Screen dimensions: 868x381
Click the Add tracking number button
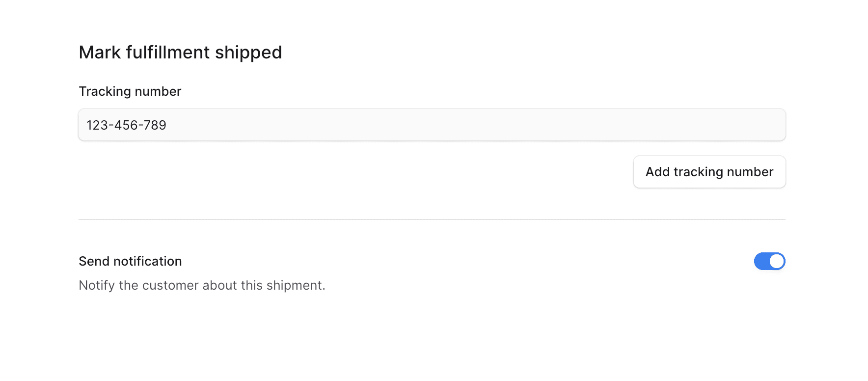[x=709, y=172]
